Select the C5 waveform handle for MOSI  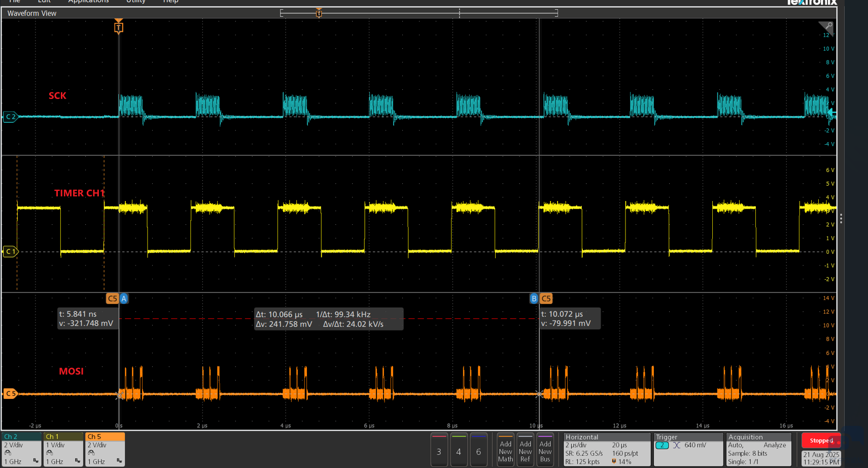tap(10, 393)
